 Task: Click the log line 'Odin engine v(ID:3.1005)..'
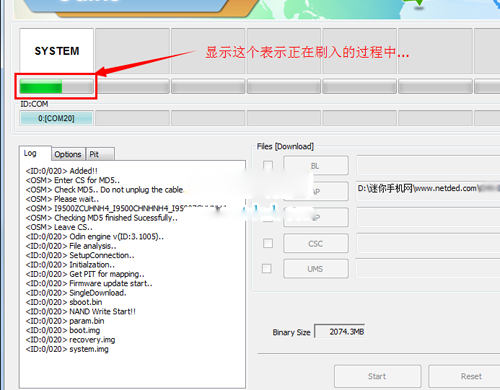95,237
